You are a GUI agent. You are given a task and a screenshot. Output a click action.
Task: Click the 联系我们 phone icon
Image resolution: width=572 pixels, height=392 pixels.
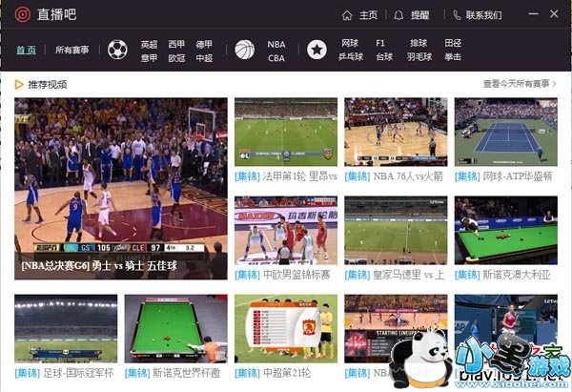click(457, 15)
